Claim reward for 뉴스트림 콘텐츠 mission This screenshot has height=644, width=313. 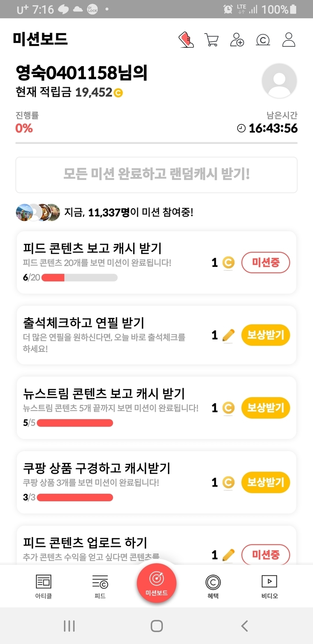265,408
